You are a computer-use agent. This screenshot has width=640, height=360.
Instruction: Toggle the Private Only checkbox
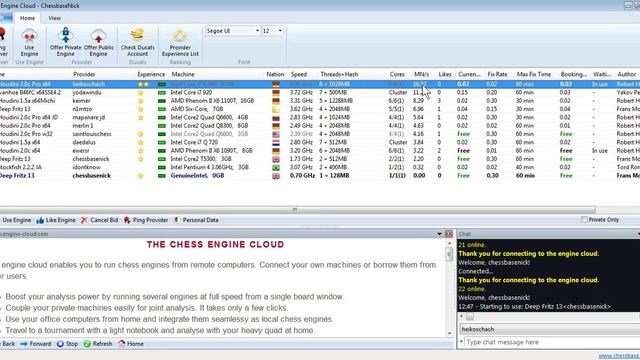[584, 220]
